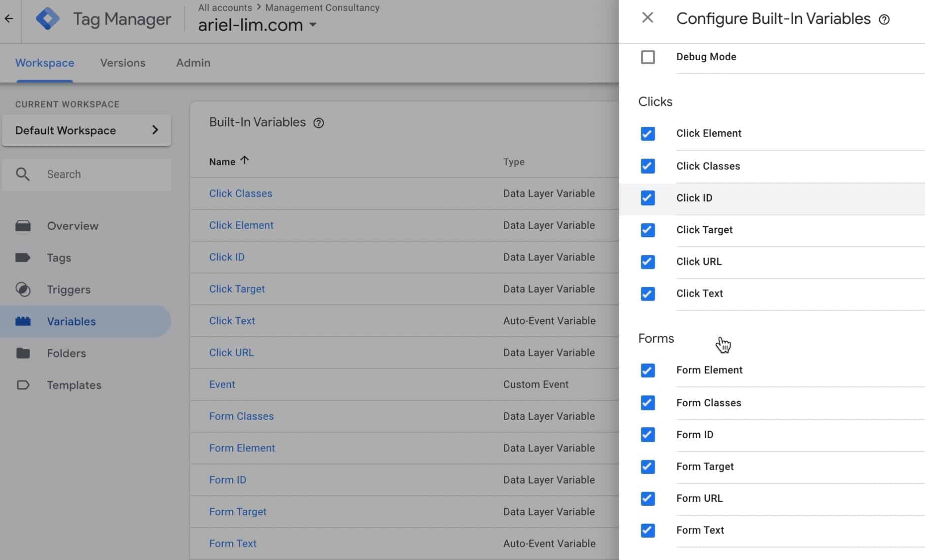Close the Configure Built-In Variables panel
This screenshot has width=925, height=560.
point(647,18)
